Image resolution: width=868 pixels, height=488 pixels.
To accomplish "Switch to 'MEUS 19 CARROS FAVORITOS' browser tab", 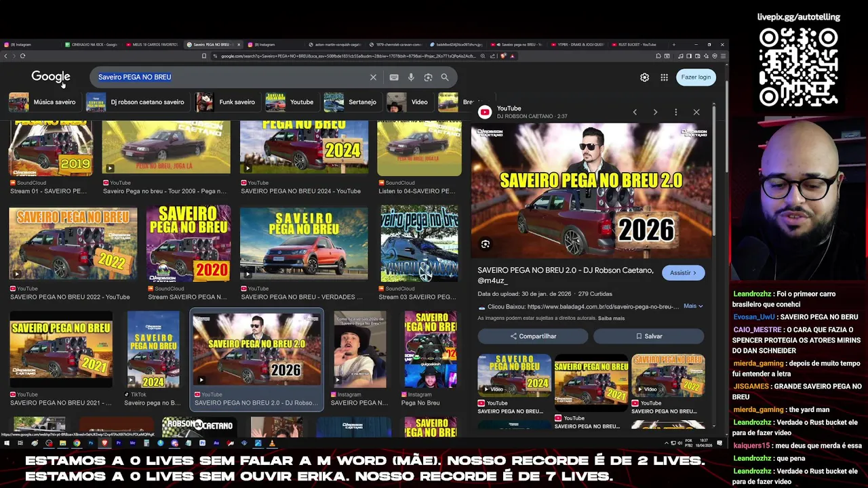I will tap(151, 45).
